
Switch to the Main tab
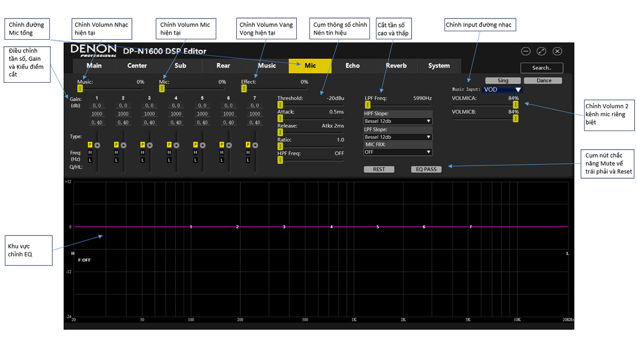94,66
